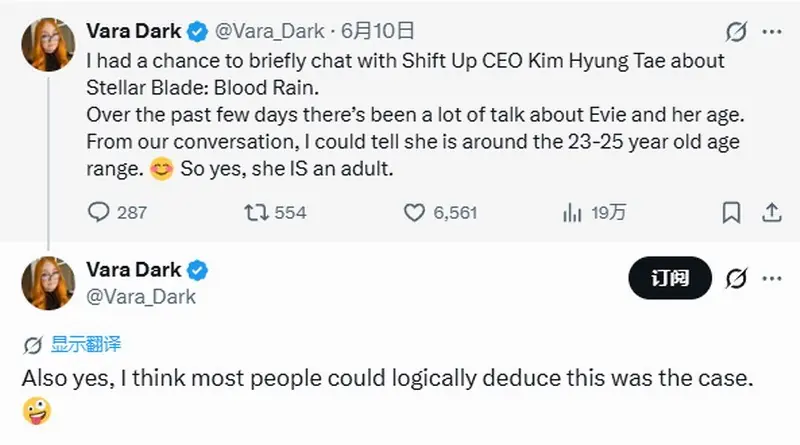Open @Vara_Dark handle in first tweet

tap(269, 32)
